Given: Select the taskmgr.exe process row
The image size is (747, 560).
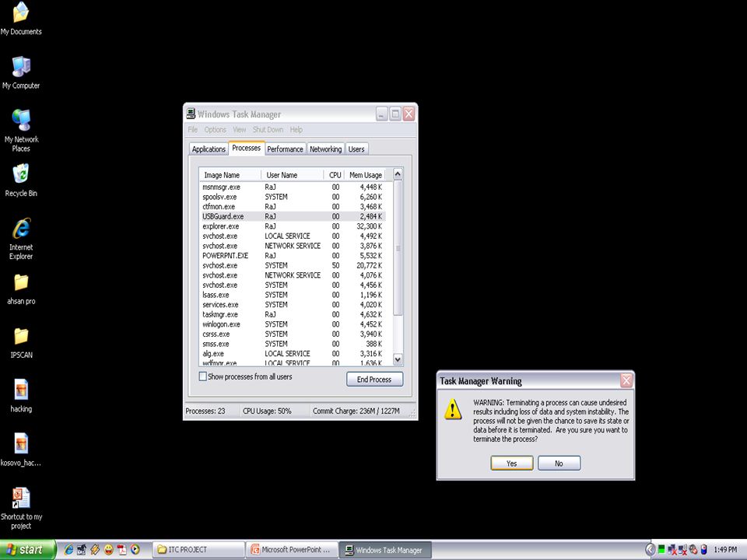Looking at the screenshot, I should click(293, 314).
